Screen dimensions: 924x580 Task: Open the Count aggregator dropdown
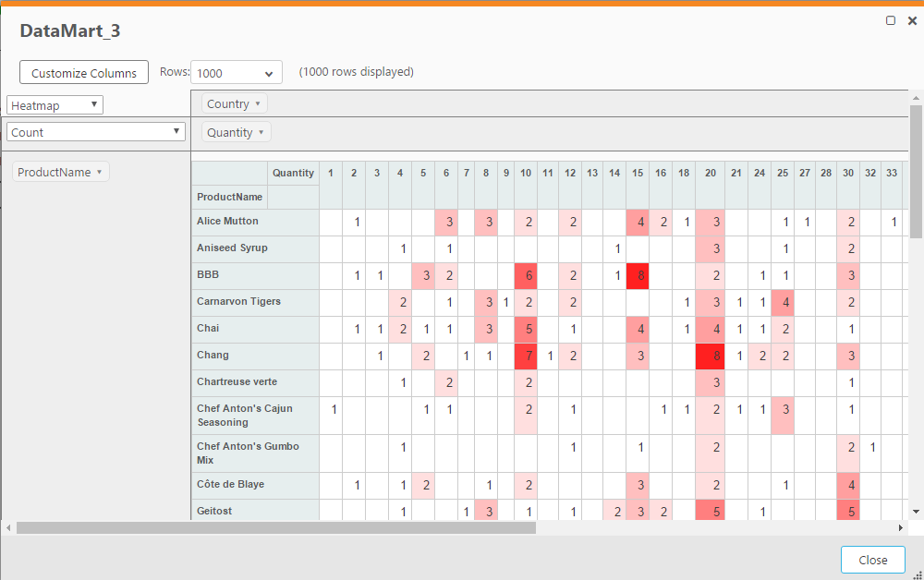(x=95, y=132)
